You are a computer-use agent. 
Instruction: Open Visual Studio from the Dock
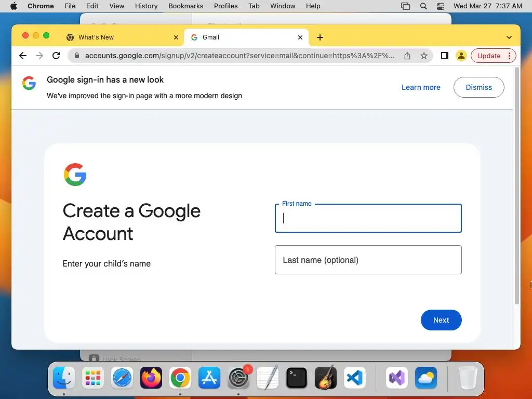coord(397,378)
